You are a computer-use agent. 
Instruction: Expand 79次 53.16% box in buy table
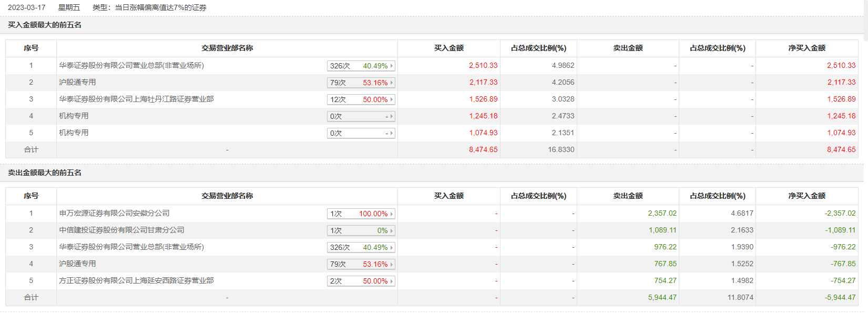361,83
